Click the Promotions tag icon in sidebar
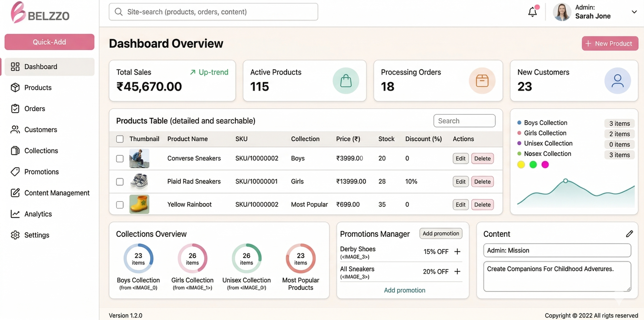The width and height of the screenshot is (644, 320). pos(15,172)
